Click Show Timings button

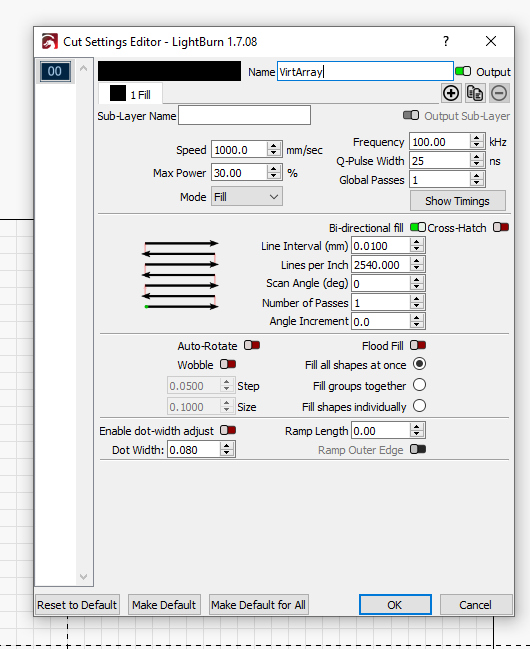point(458,201)
